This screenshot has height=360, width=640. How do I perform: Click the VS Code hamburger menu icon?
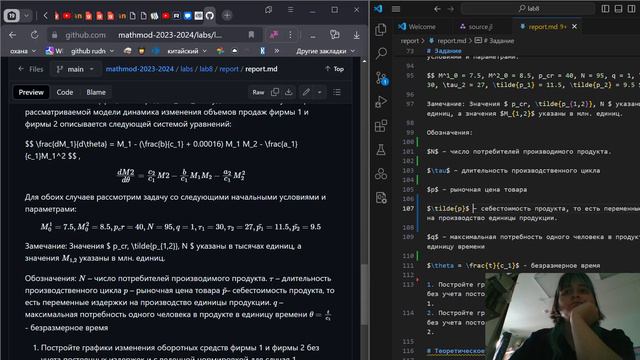coord(396,9)
